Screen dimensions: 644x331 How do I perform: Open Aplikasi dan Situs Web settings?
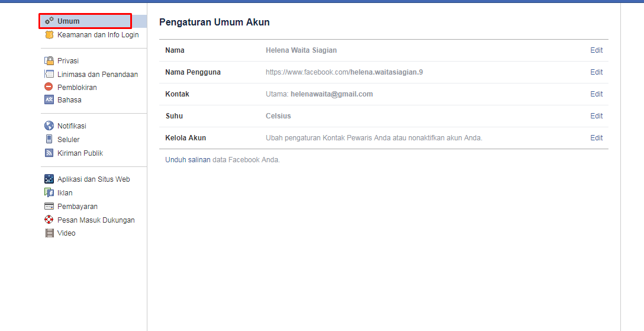93,179
